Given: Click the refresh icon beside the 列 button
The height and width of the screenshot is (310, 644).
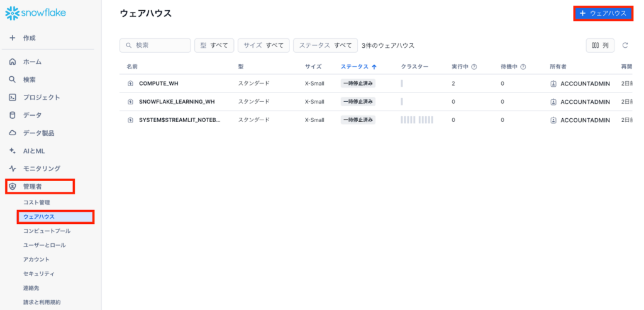Looking at the screenshot, I should tap(625, 45).
